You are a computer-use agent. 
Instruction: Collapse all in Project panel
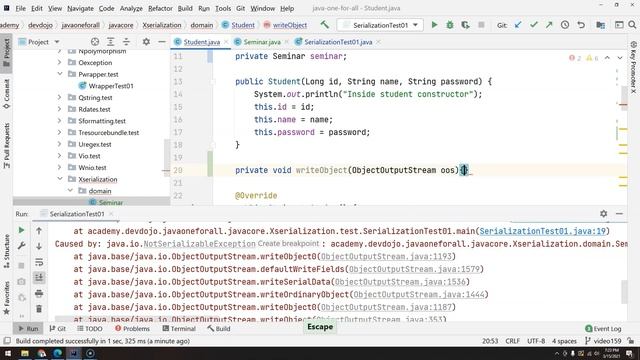(126, 42)
